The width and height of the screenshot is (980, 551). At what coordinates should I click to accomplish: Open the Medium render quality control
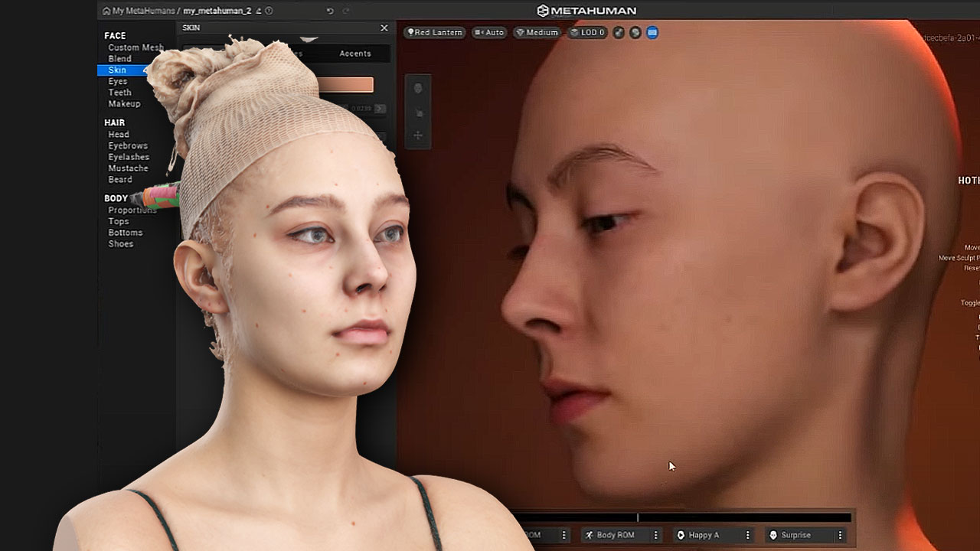click(x=536, y=33)
